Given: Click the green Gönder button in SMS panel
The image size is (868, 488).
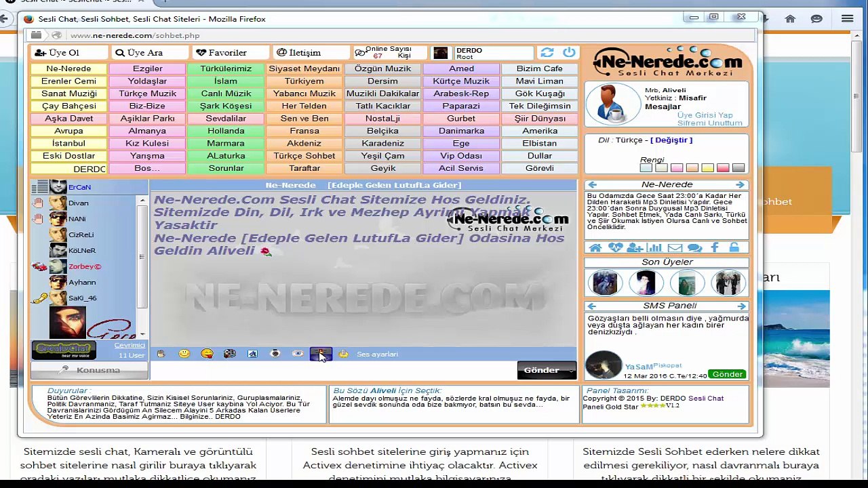Looking at the screenshot, I should 727,374.
